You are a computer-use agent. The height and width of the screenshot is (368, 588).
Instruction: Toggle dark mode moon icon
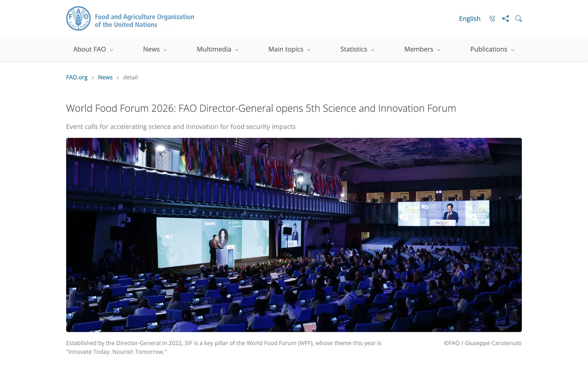pos(492,18)
